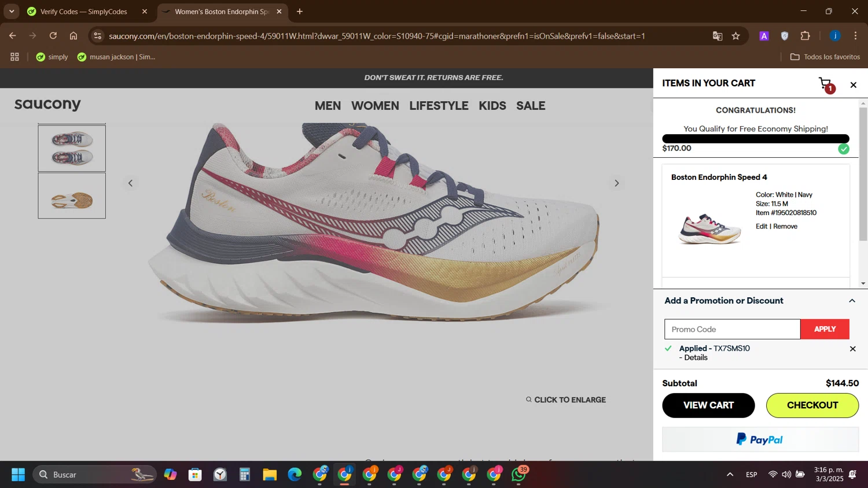Open the simply bookmark
The width and height of the screenshot is (868, 488).
click(52, 57)
